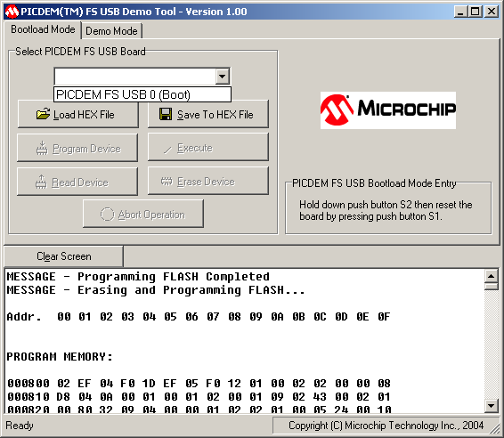Click the 'Erasing and Programming FLASH...' message line

(x=156, y=290)
